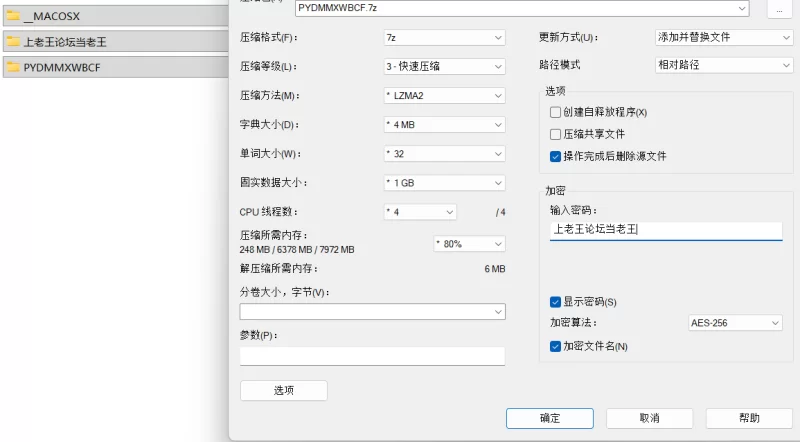Image resolution: width=800 pixels, height=442 pixels.
Task: Open CPU 线程数 dropdown
Action: coord(420,212)
